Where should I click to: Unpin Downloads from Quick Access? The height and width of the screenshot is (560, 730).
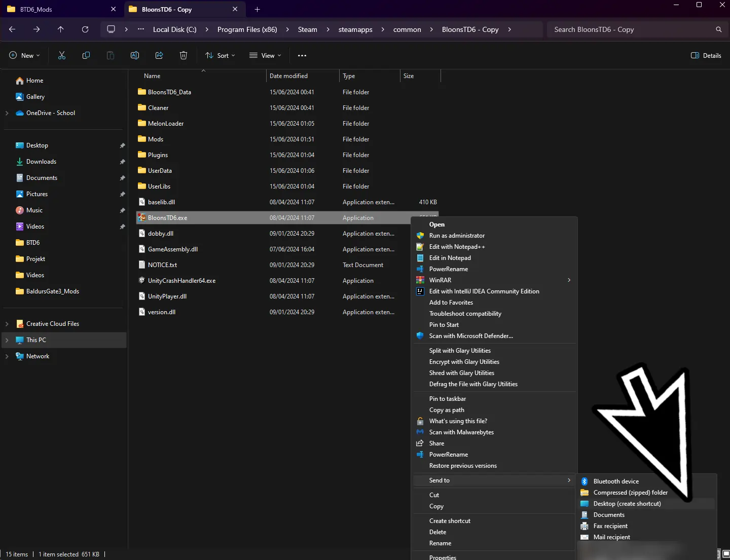pyautogui.click(x=122, y=162)
